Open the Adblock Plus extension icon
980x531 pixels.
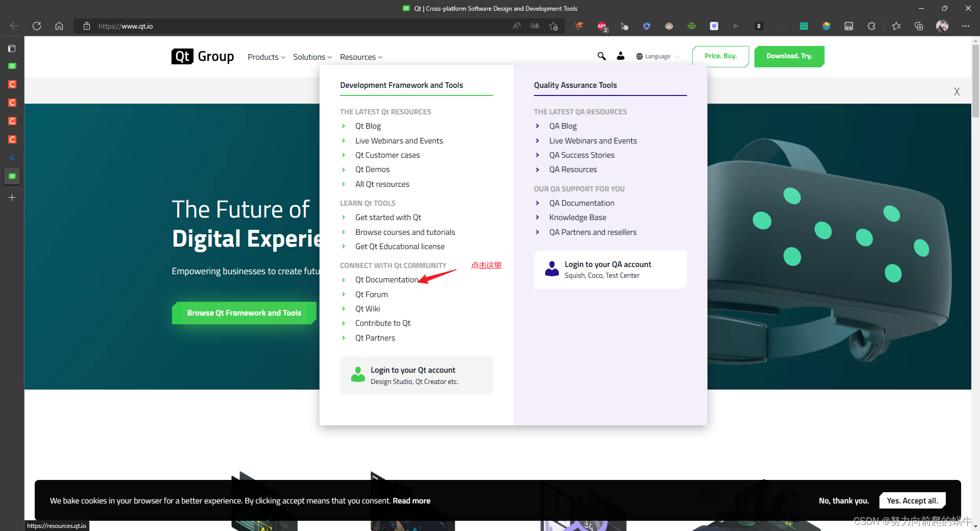[602, 26]
